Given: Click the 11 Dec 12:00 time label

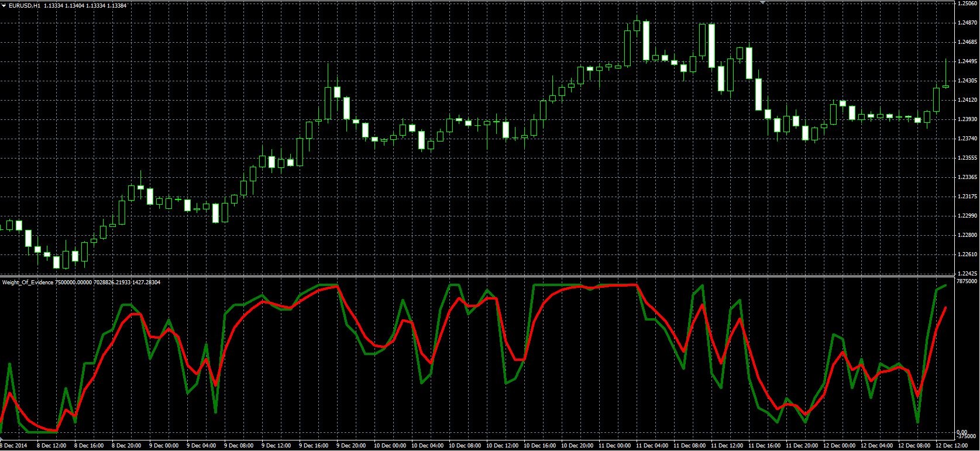Looking at the screenshot, I should (727, 446).
